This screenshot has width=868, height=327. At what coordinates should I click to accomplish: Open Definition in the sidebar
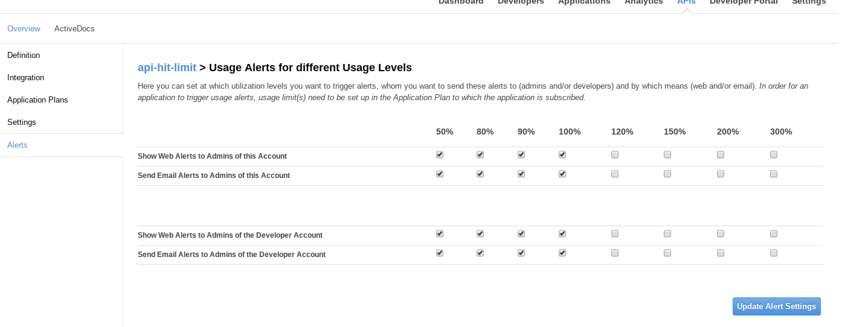click(x=24, y=56)
